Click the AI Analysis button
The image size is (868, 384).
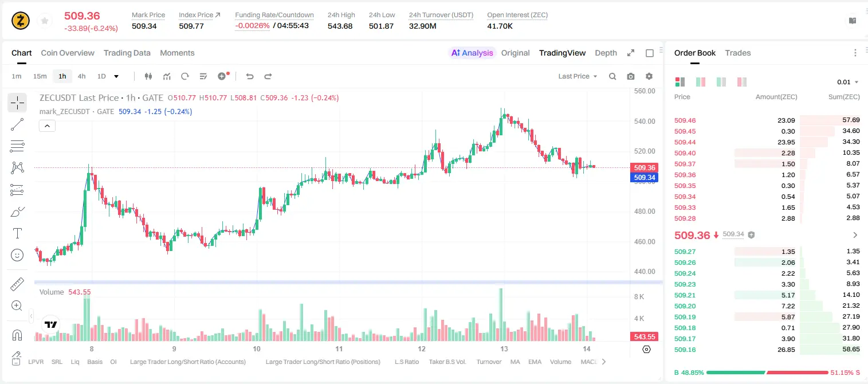click(472, 53)
